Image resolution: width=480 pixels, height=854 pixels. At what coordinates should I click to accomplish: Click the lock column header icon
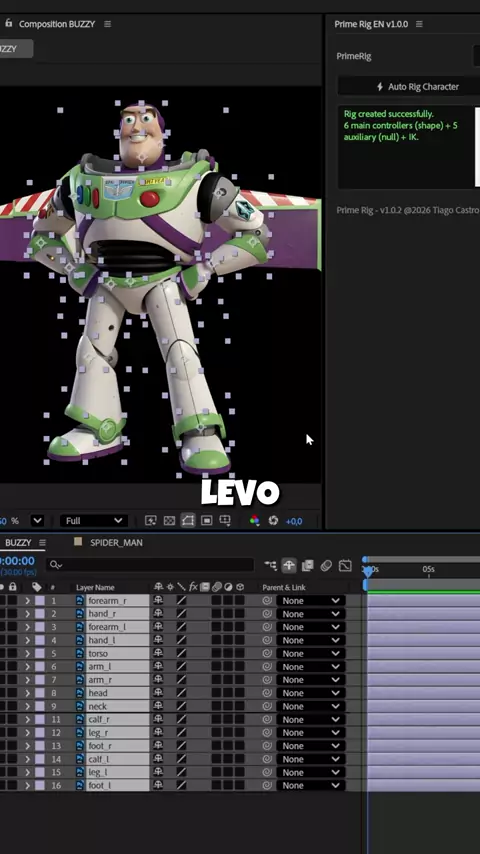pos(13,587)
